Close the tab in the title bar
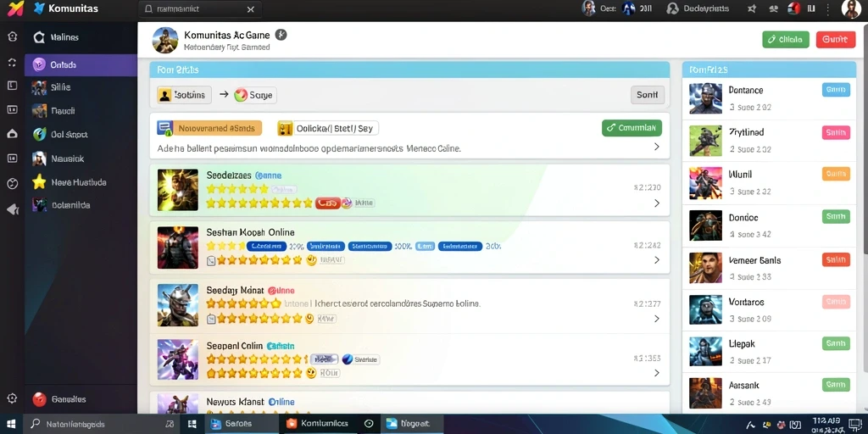Screen dimensions: 868x434 pyautogui.click(x=250, y=9)
